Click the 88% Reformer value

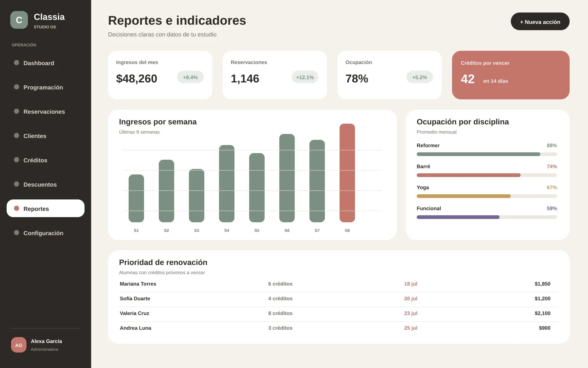[552, 145]
